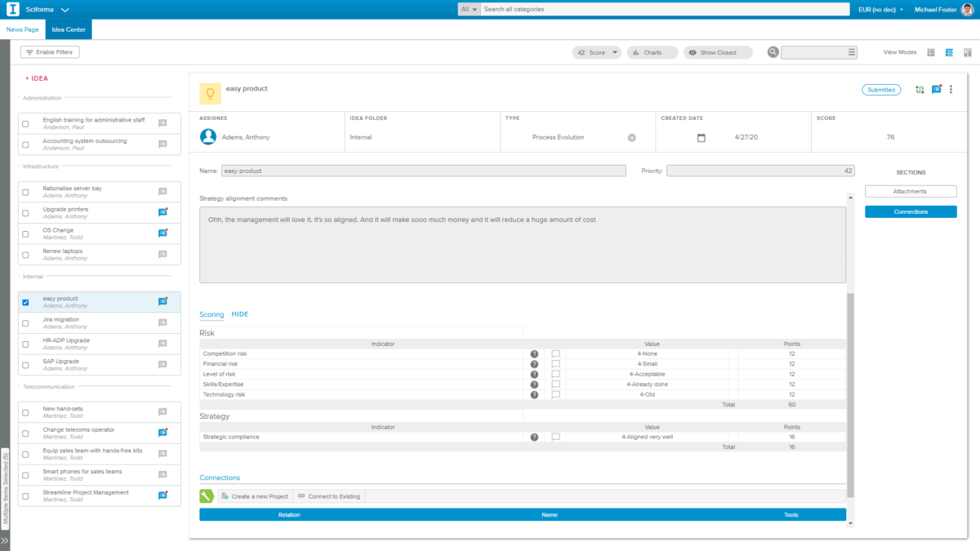Open the three-dot more options menu
Screen dimensions: 980x551
[x=951, y=90]
